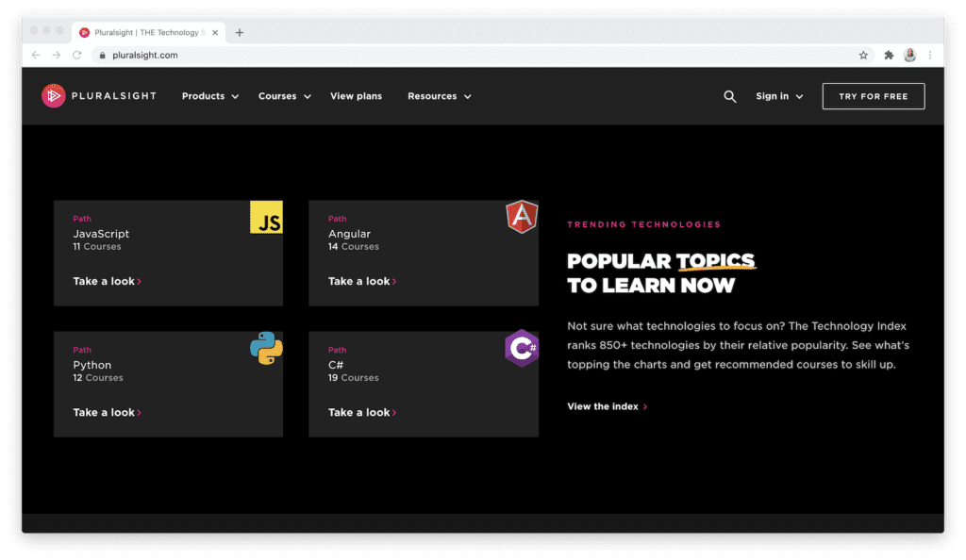Click the 11 Courses text
The height and width of the screenshot is (560, 966).
pos(97,246)
